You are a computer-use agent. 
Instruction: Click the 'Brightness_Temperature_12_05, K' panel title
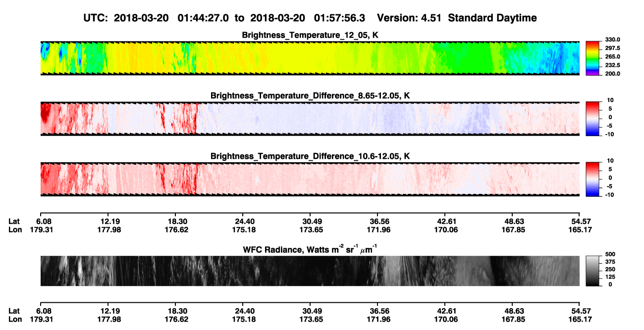(x=310, y=35)
